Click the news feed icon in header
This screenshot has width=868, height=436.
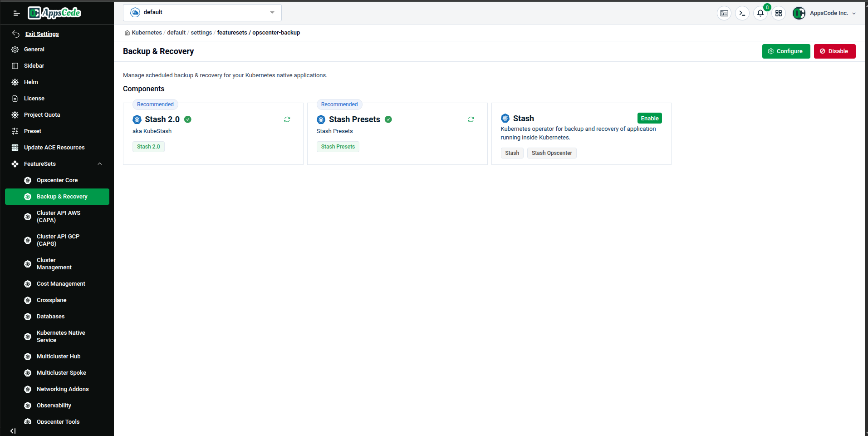724,13
